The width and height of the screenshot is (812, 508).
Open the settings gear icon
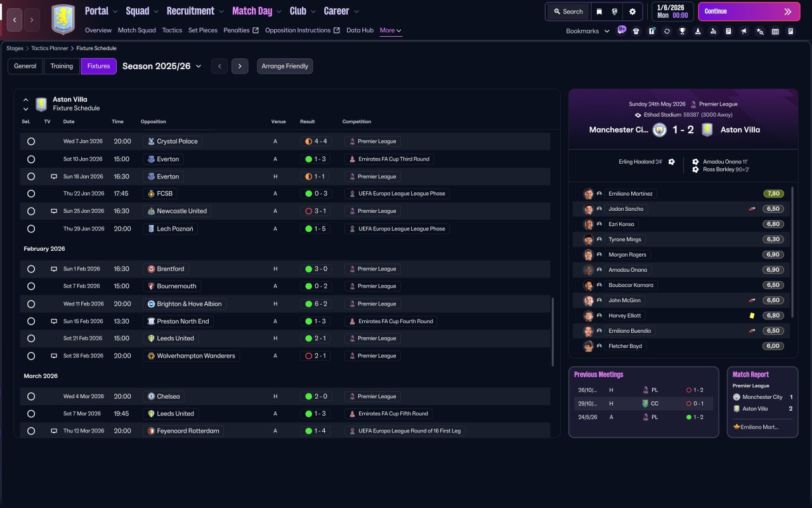click(x=632, y=11)
